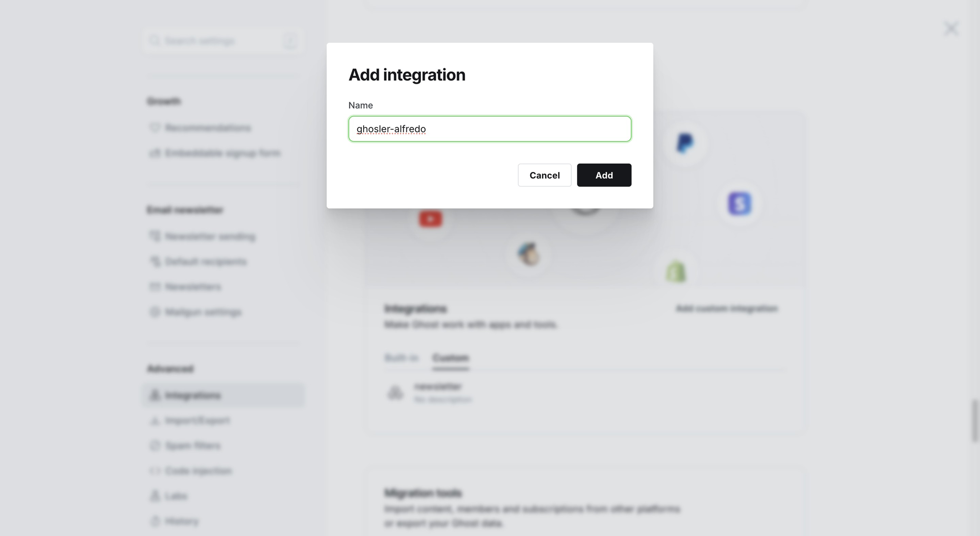Click the Search settings field
This screenshot has height=536, width=980.
click(223, 41)
